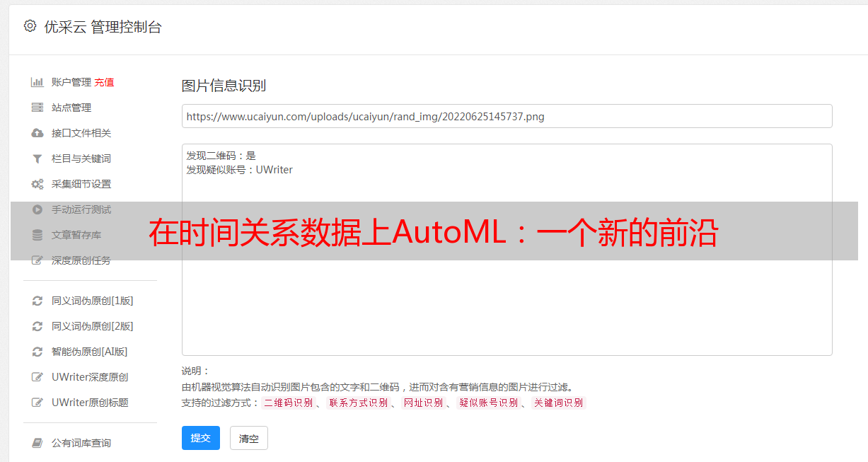Click the 网址识别 tag
The height and width of the screenshot is (462, 868).
pyautogui.click(x=424, y=403)
